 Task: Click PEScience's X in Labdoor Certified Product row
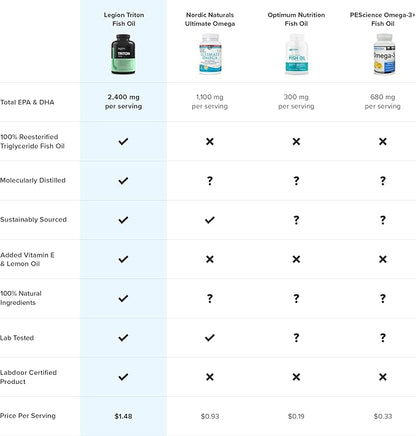pyautogui.click(x=383, y=377)
